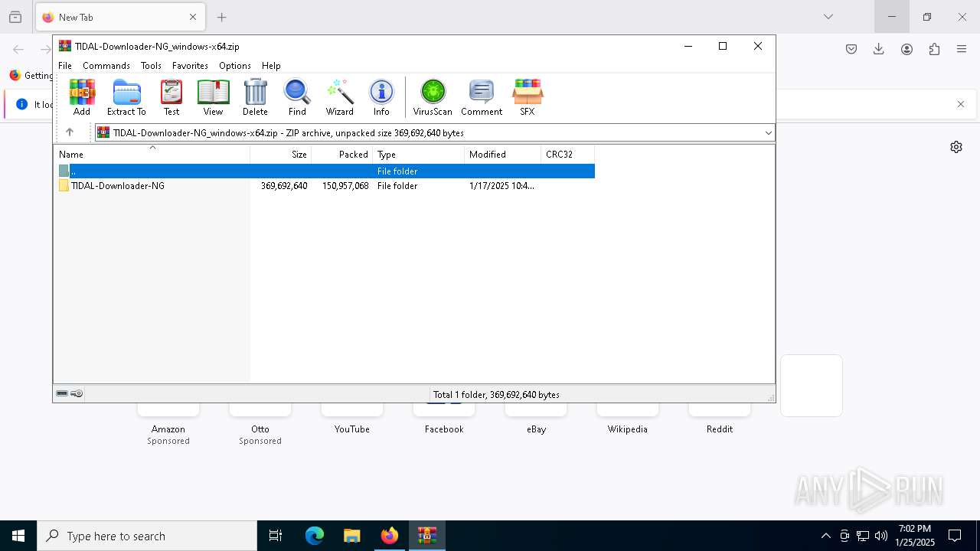Show hidden system tray icons
Image resolution: width=980 pixels, height=551 pixels.
tap(825, 536)
